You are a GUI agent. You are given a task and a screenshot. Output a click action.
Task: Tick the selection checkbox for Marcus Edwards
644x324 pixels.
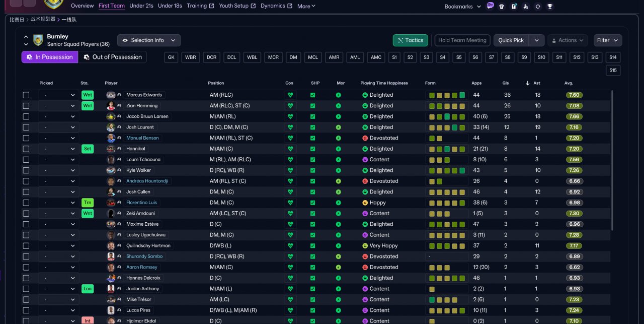26,95
